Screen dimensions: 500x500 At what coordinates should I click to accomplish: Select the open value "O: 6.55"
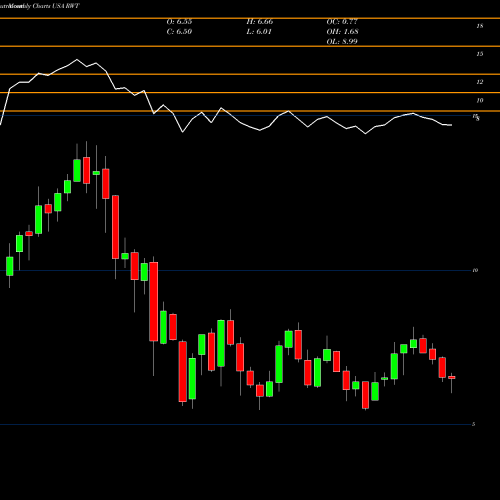click(x=179, y=22)
